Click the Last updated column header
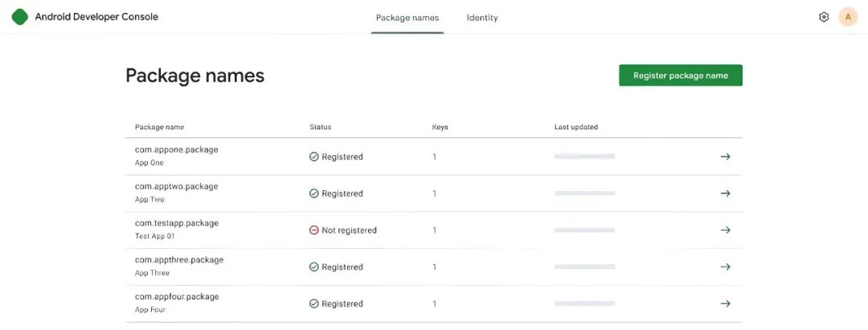 tap(575, 127)
